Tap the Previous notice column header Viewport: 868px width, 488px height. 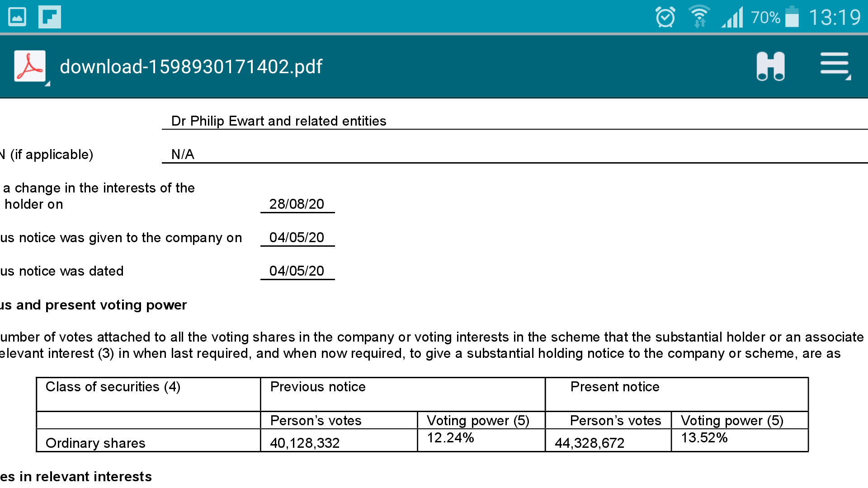click(318, 387)
